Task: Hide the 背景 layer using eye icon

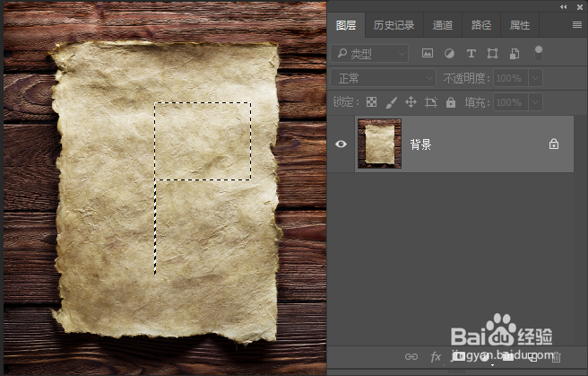Action: [341, 144]
